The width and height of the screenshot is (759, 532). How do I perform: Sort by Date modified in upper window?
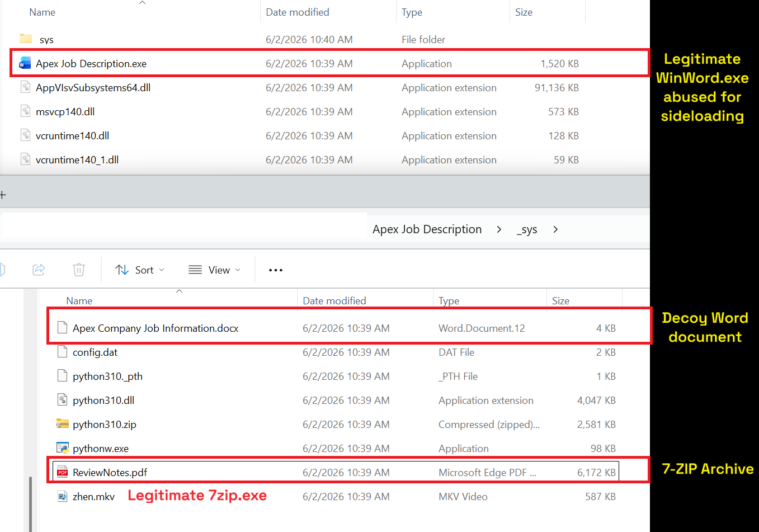click(298, 12)
